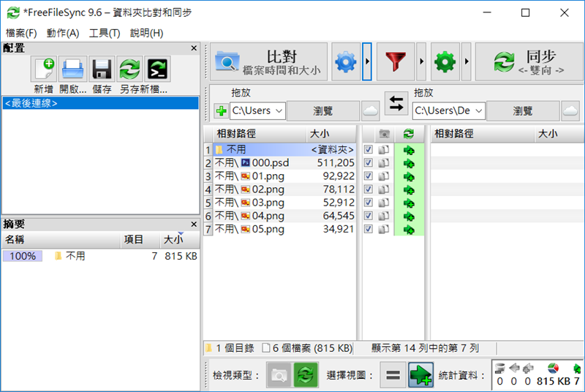Viewport: 585px width, 392px height.
Task: Expand arrow next to the filter funnel
Action: pos(421,61)
